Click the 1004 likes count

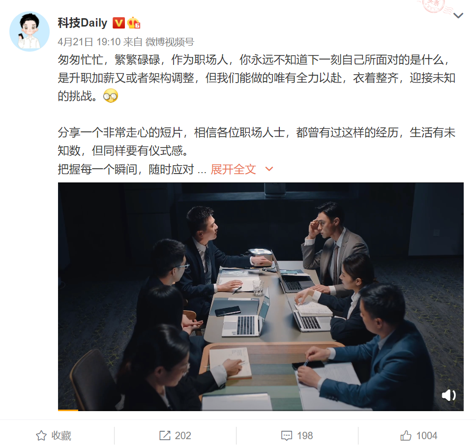[x=426, y=436]
